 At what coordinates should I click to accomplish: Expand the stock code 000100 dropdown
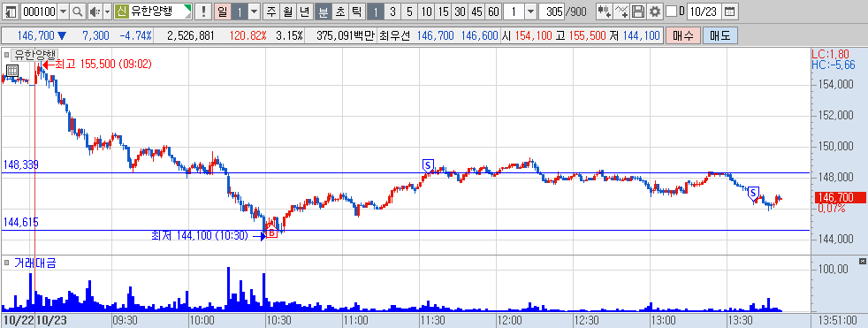63,11
